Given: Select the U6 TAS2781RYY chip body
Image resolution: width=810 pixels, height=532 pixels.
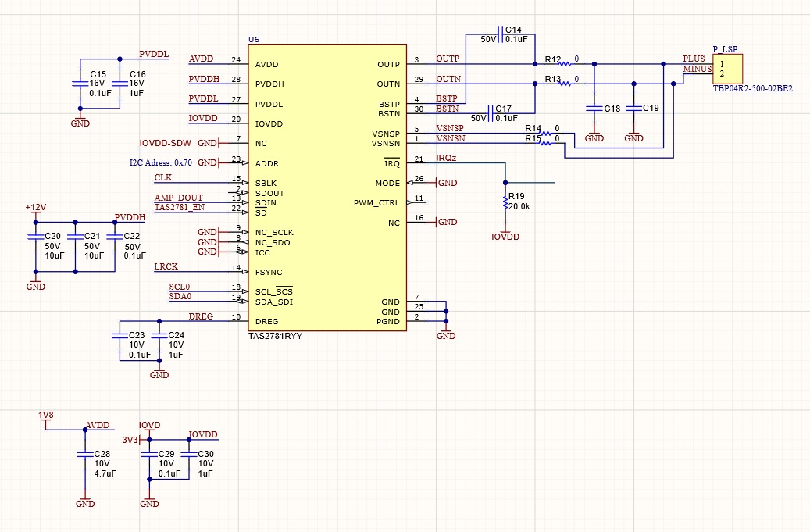Looking at the screenshot, I should coord(327,187).
